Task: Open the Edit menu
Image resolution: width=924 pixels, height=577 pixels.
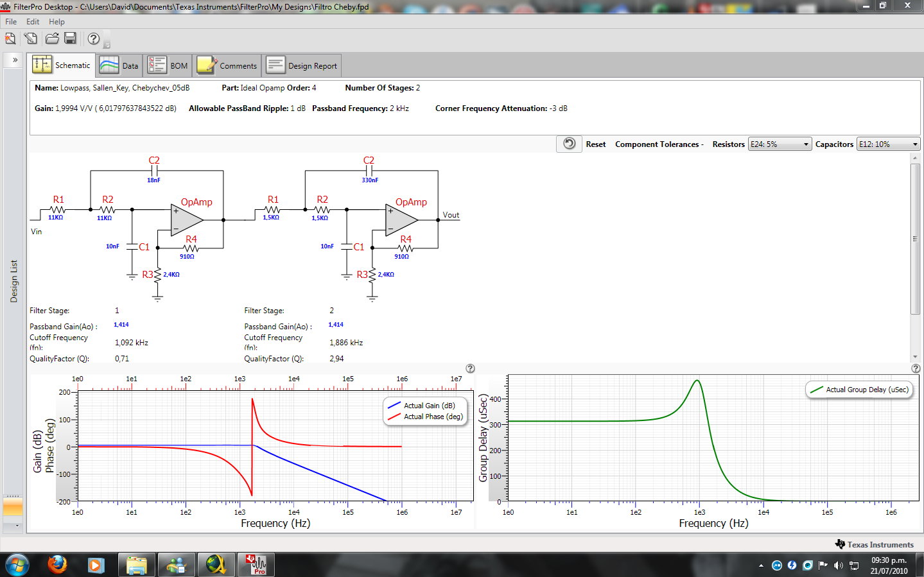Action: pyautogui.click(x=32, y=21)
